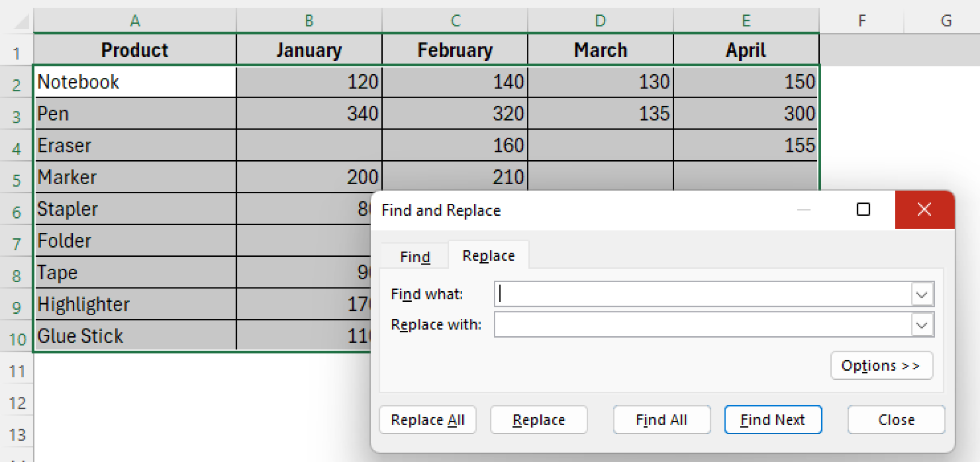980x462 pixels.
Task: Select the Pen March value 135
Action: click(601, 113)
